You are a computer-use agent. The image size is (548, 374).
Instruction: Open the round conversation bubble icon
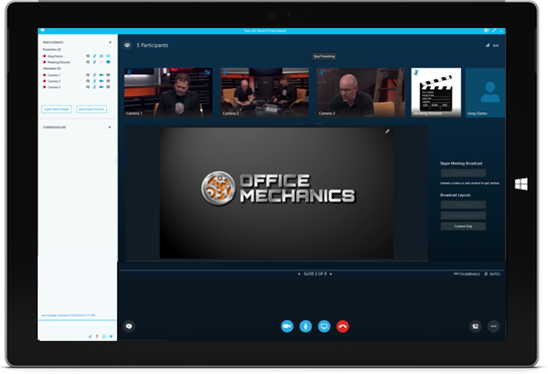coord(129,326)
